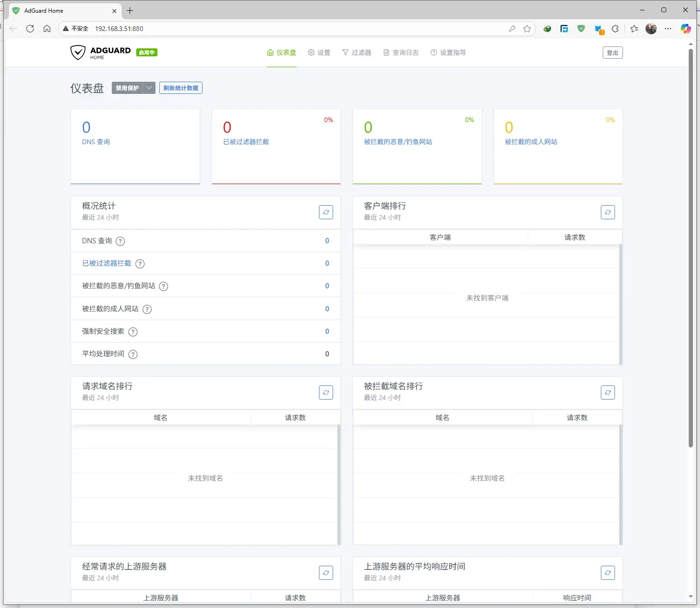Open the AdGuard shield extension in browser toolbar
This screenshot has height=608, width=700.
(581, 29)
